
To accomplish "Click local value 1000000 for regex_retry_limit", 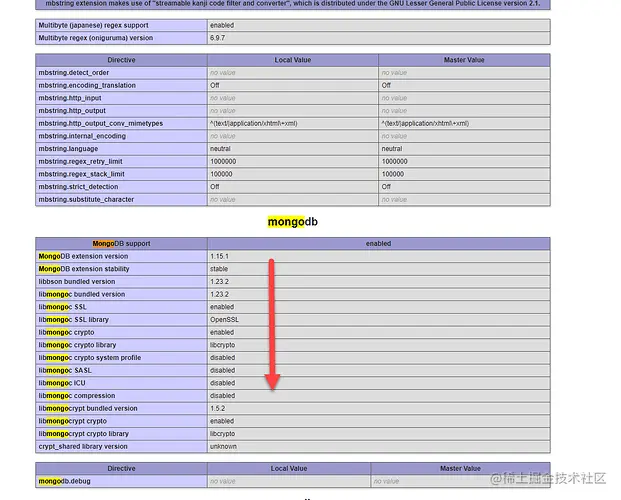I will tap(223, 162).
